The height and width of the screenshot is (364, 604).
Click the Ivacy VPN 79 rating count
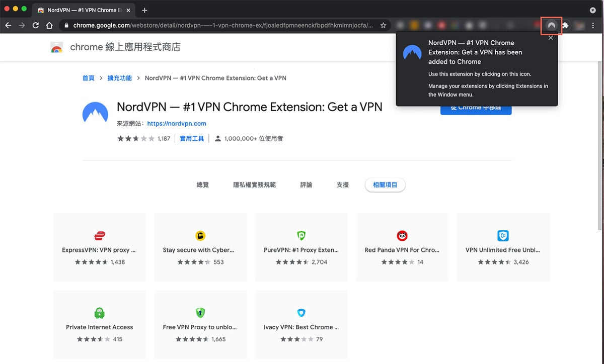tap(319, 339)
